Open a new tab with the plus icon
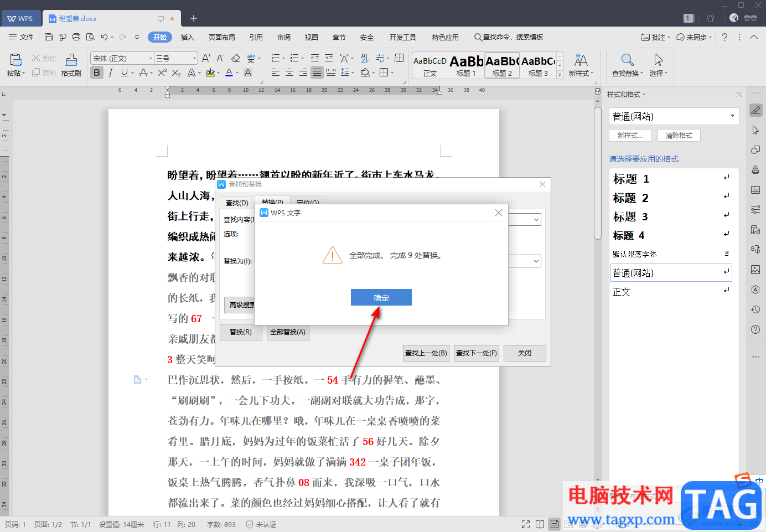 [x=194, y=18]
